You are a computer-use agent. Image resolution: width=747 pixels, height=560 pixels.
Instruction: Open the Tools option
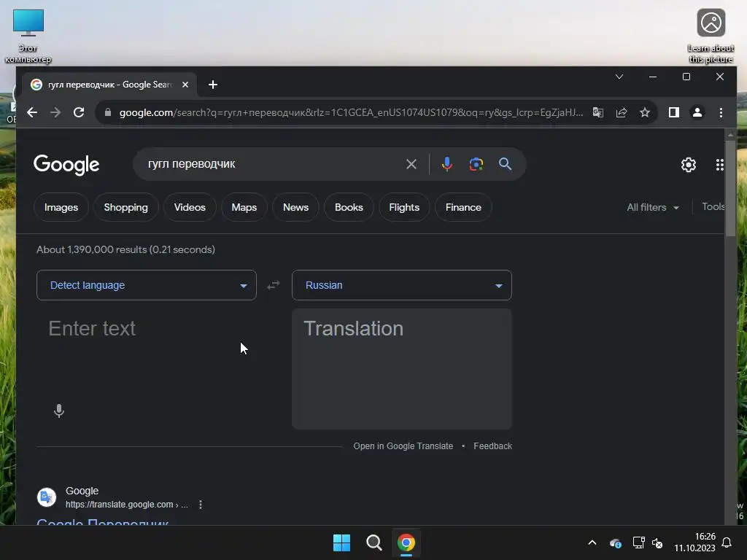(713, 206)
